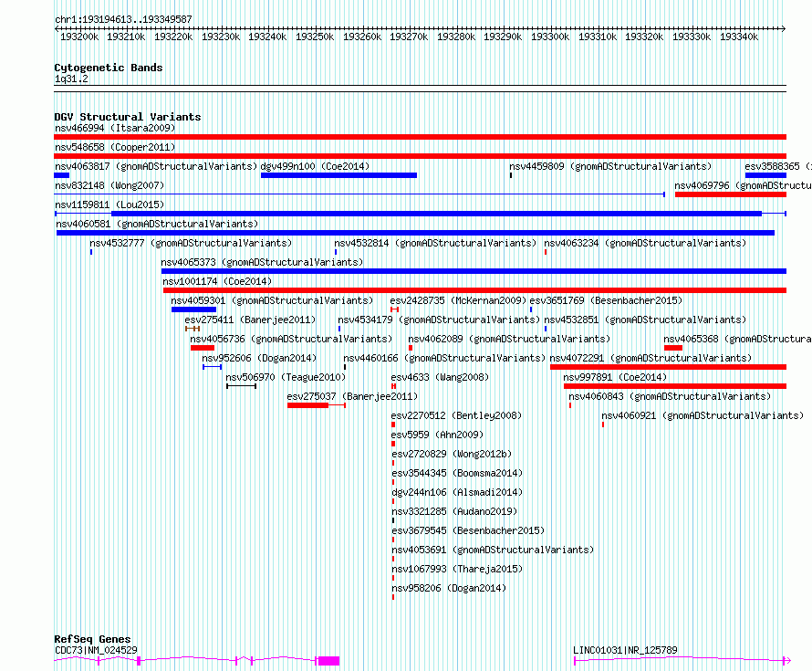Viewport: 812px width, 671px height.
Task: Click the esv4633 red variant glyph
Action: (x=393, y=386)
